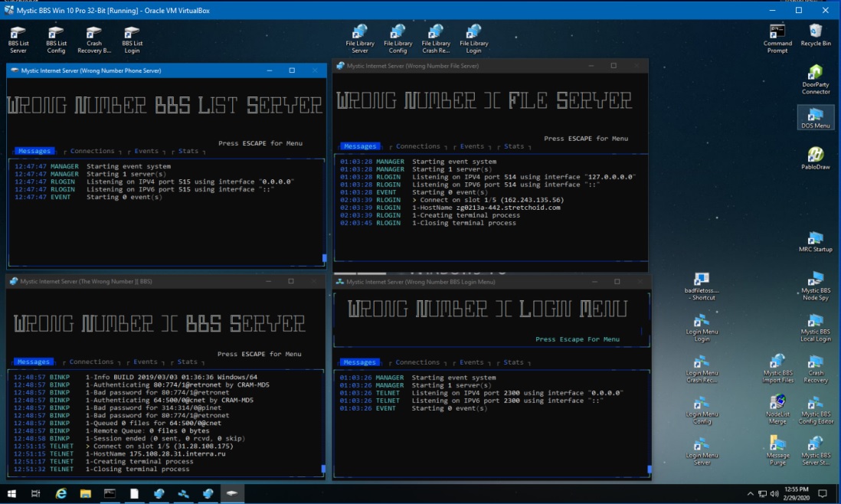Select Messages tab in BBS Server window
This screenshot has height=504, width=841.
coord(33,362)
